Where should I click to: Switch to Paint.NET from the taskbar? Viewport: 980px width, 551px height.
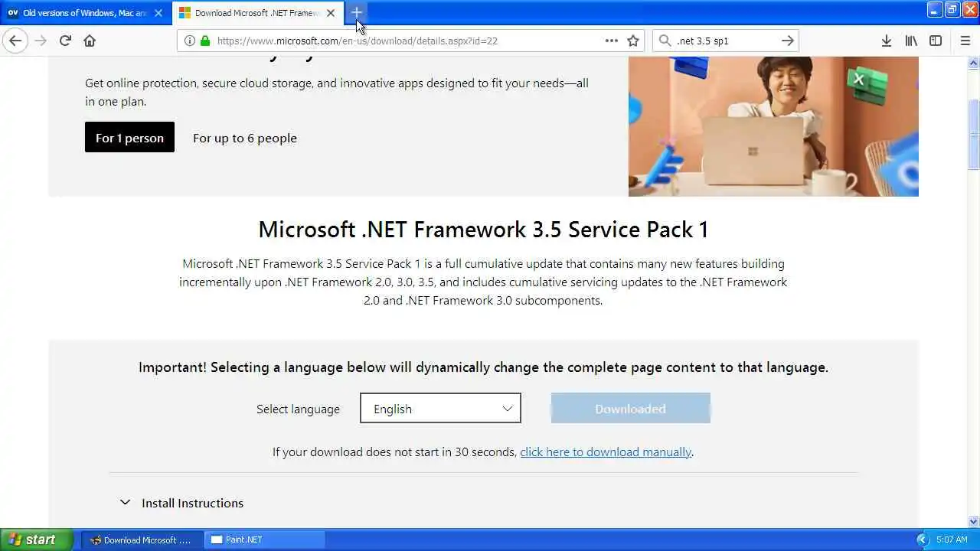[x=265, y=540]
